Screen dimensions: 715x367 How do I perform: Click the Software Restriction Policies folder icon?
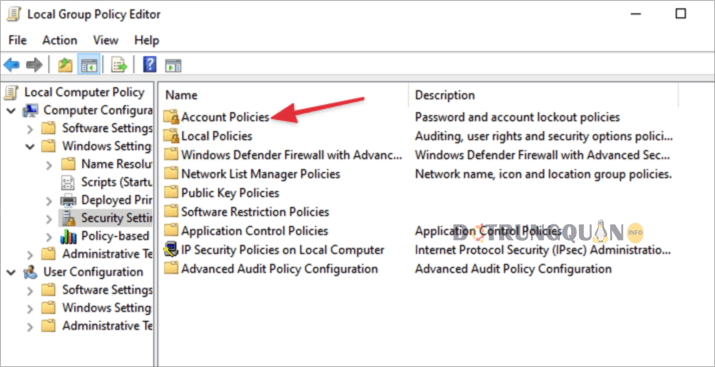[171, 212]
